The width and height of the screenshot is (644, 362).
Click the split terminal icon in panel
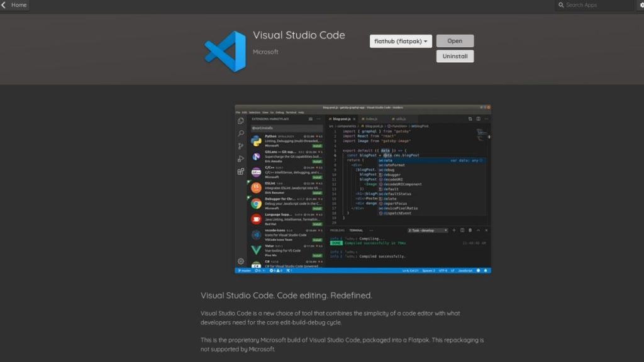[x=463, y=230]
